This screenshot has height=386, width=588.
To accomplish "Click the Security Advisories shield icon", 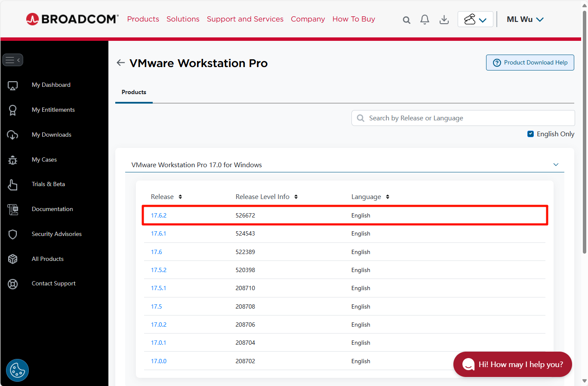I will click(x=13, y=234).
